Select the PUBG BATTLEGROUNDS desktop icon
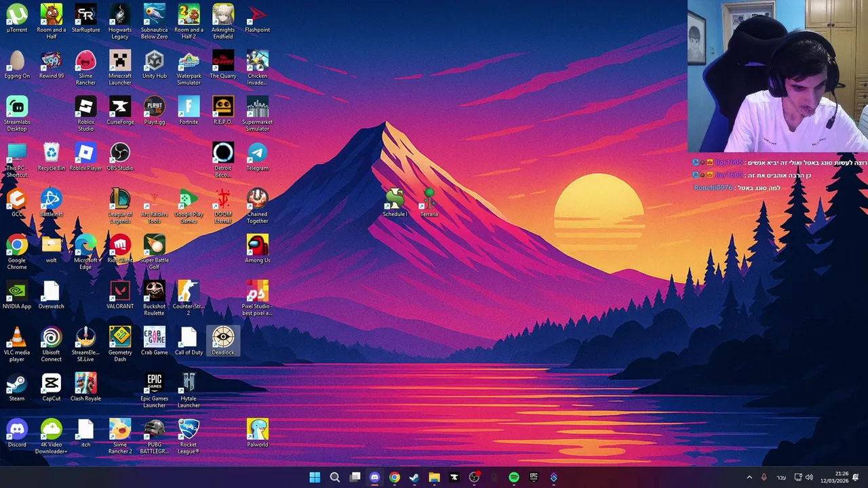The width and height of the screenshot is (868, 488). 155,436
